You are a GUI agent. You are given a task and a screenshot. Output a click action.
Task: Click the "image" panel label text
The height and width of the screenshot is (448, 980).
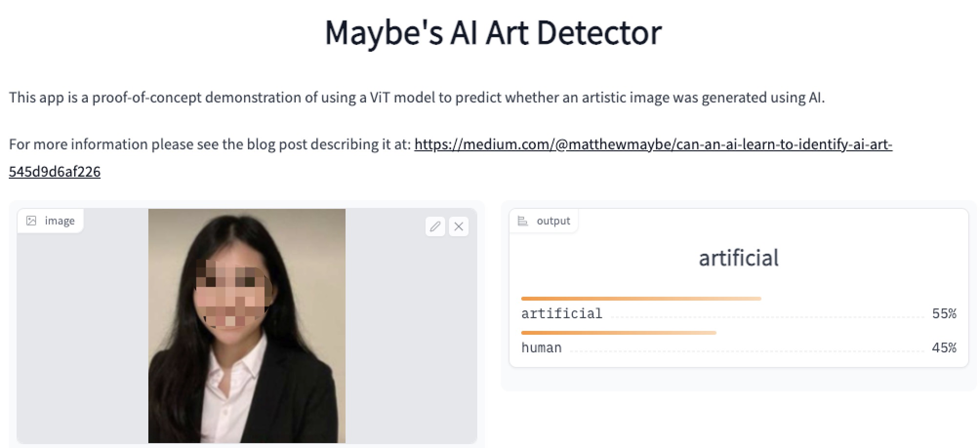click(x=60, y=221)
